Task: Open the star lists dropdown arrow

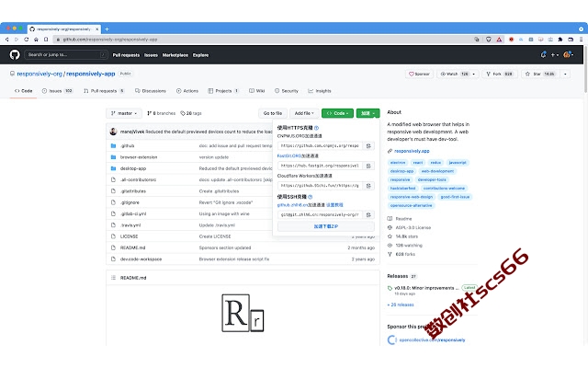Action: [565, 74]
